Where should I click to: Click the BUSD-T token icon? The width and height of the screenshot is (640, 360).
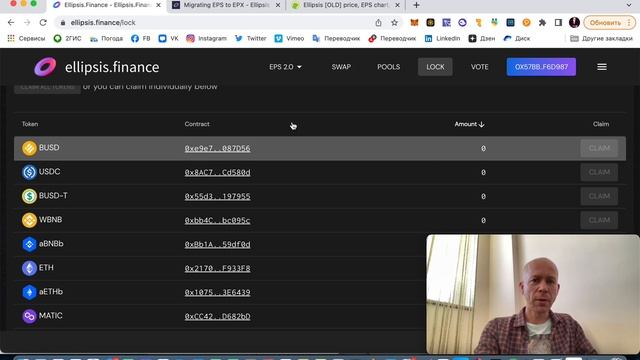29,196
